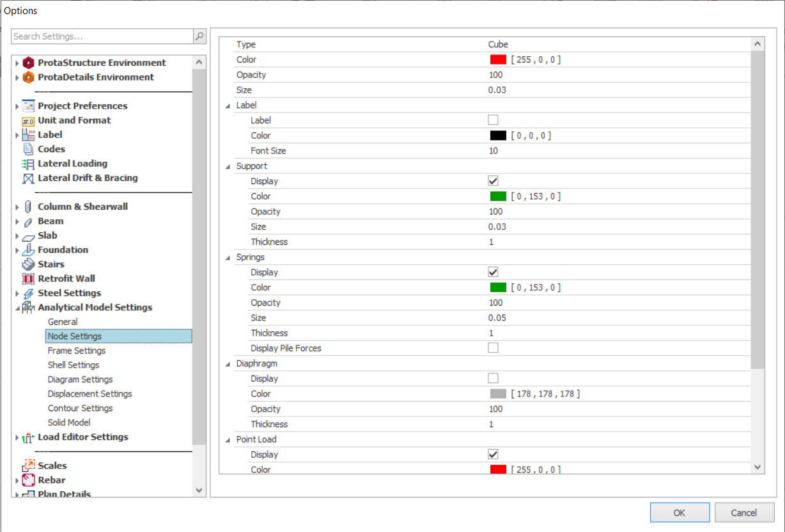This screenshot has width=785, height=532.
Task: Click the search magnifier icon
Action: [x=199, y=36]
